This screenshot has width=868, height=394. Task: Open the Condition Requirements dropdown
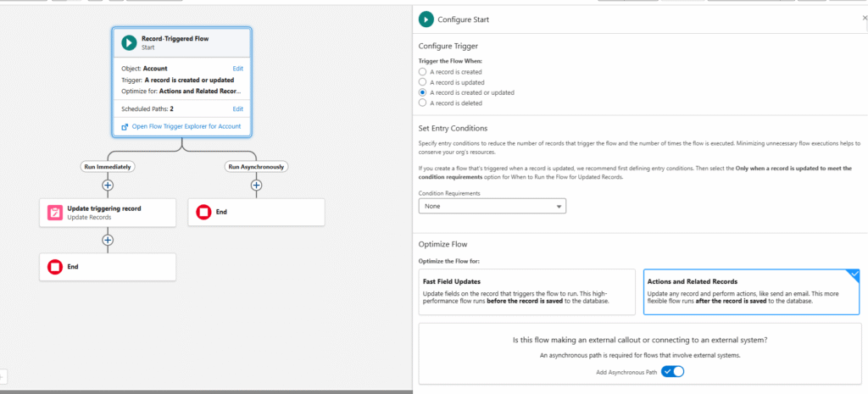click(492, 206)
